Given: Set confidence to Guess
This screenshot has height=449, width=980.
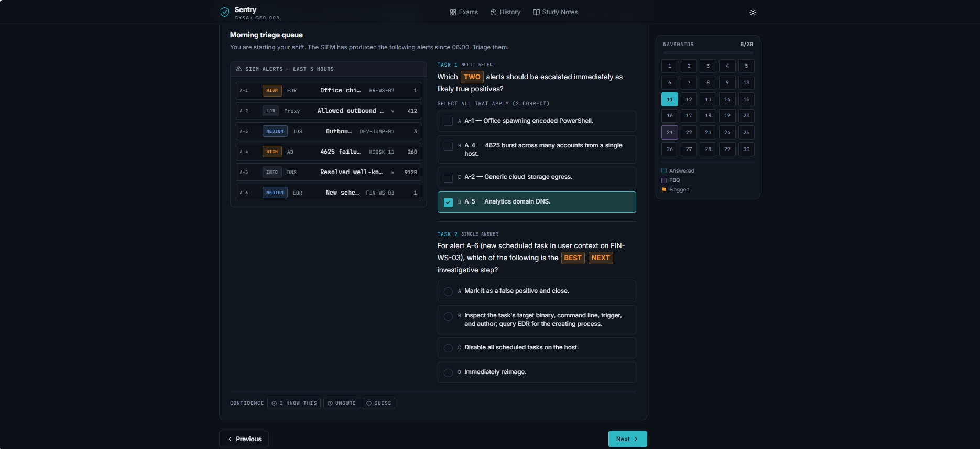Looking at the screenshot, I should coord(378,403).
